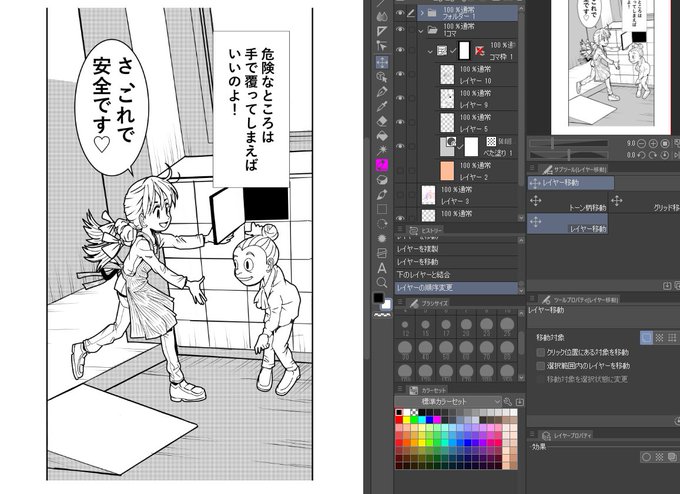Collapse the コマ枠 1 frame folder chevron
Screen dimensions: 680x494
[x=430, y=51]
